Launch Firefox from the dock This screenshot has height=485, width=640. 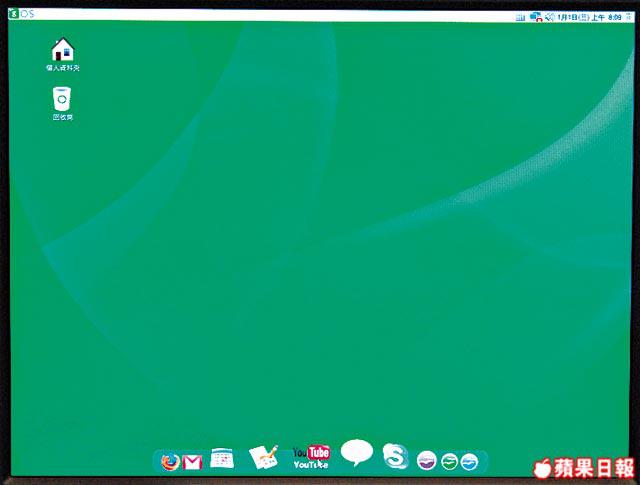coord(171,461)
